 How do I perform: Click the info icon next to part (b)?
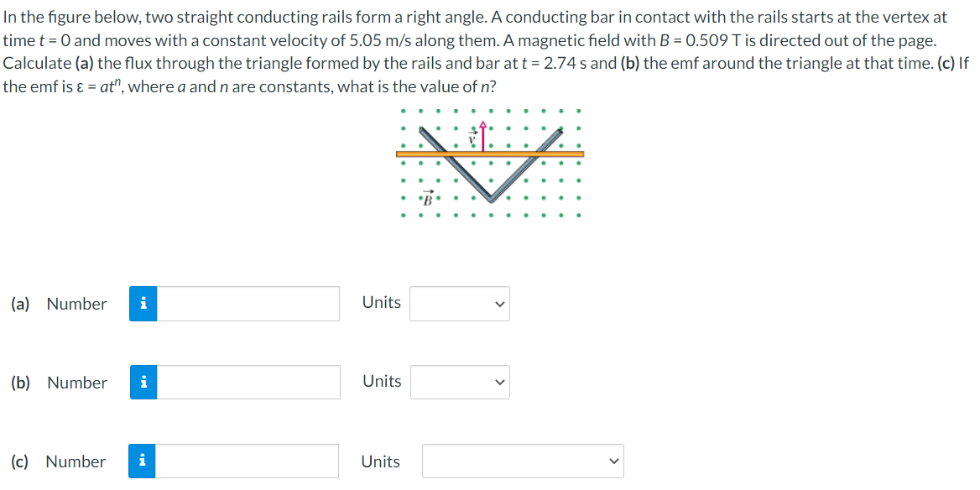tap(143, 383)
